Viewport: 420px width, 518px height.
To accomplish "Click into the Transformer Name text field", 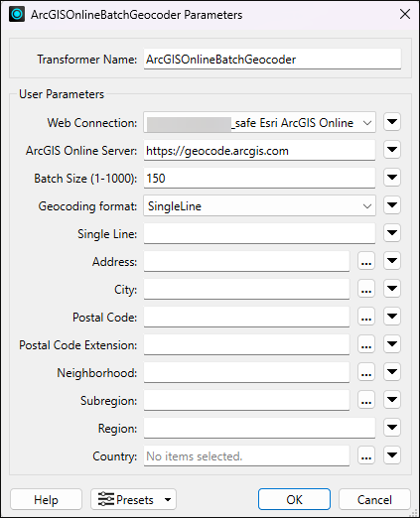I will tap(272, 60).
